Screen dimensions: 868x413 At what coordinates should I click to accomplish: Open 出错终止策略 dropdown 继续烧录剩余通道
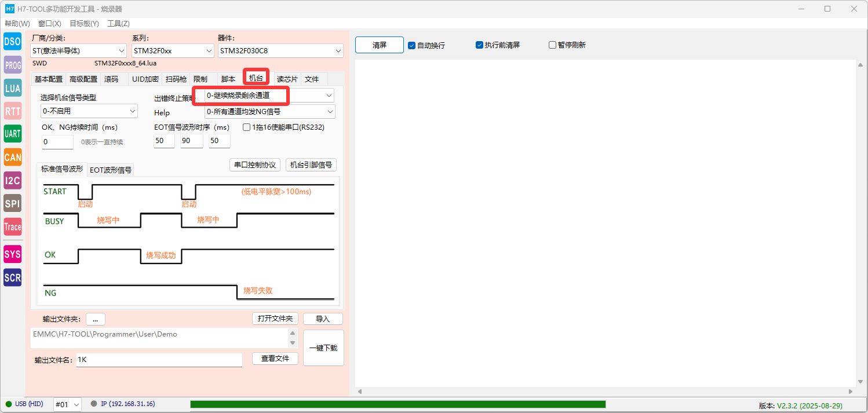click(x=270, y=95)
